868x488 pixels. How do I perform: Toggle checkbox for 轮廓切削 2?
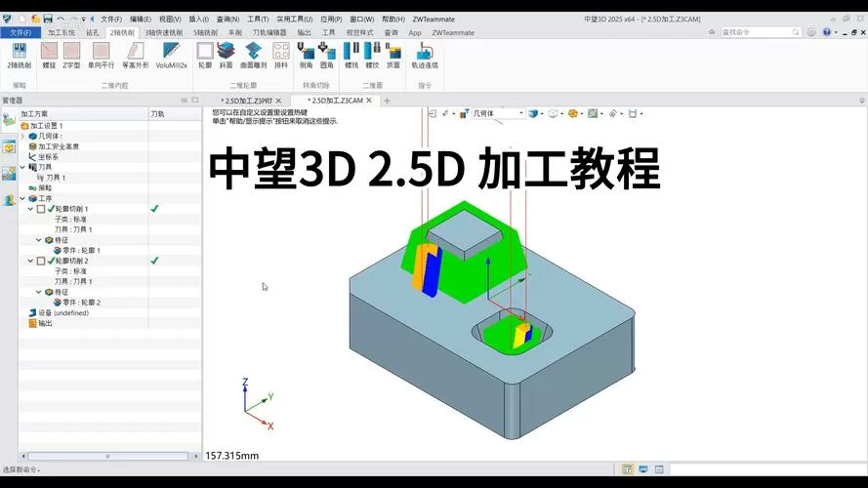[41, 261]
